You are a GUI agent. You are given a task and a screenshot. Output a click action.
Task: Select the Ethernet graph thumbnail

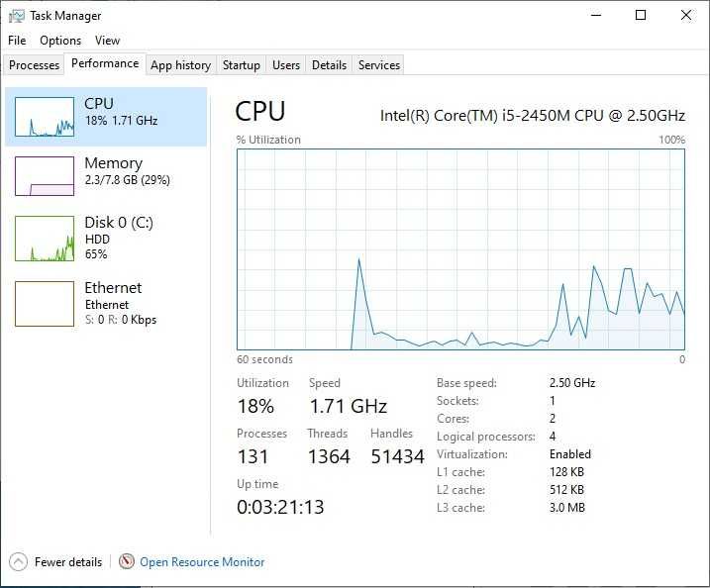45,303
